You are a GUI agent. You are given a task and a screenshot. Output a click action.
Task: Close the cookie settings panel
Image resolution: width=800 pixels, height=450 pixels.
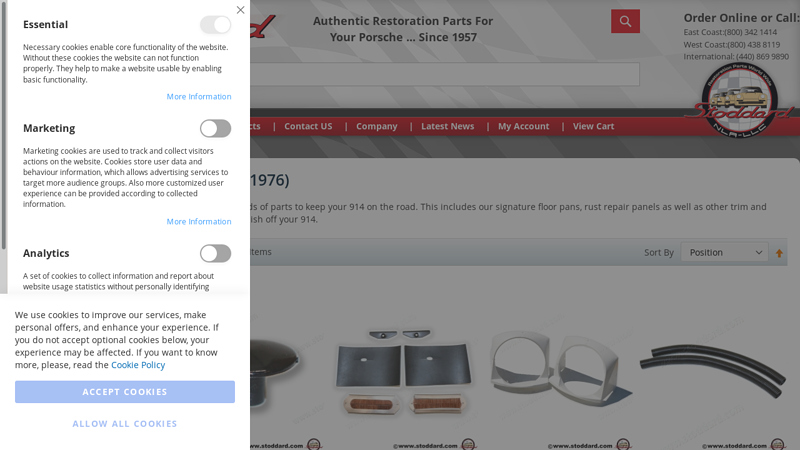[240, 10]
